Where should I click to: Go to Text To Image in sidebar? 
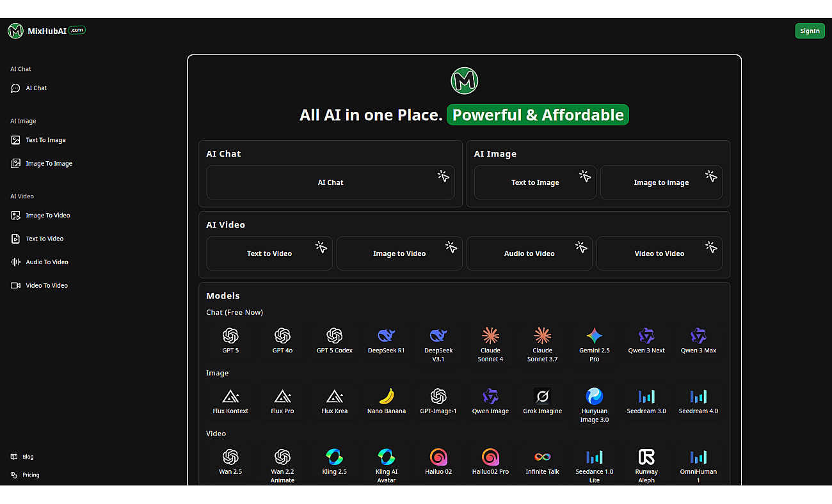45,140
